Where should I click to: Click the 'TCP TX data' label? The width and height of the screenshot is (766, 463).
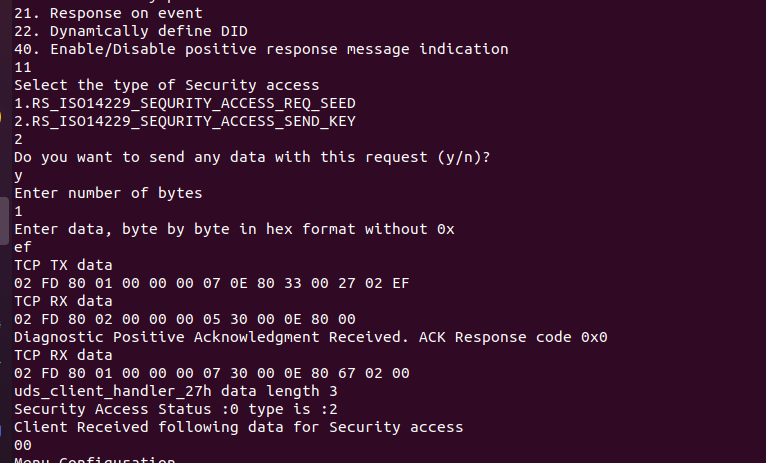pyautogui.click(x=63, y=265)
